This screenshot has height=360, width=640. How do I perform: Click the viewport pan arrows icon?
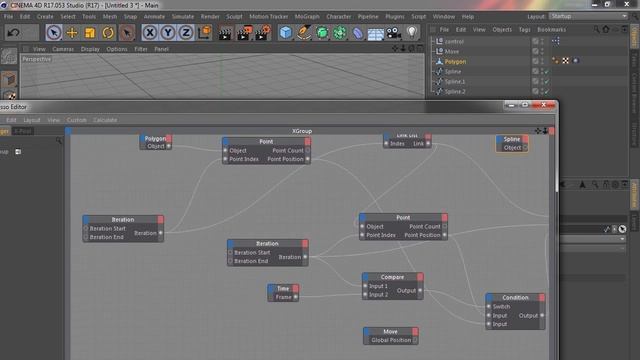(x=395, y=49)
